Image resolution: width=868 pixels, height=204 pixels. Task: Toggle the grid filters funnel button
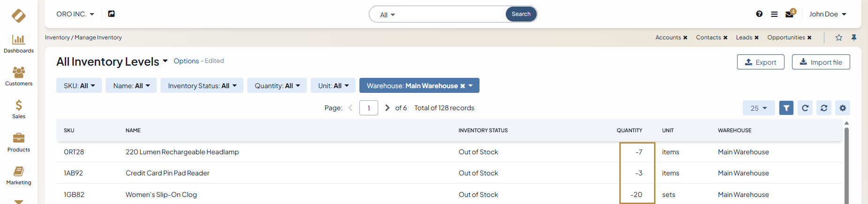[x=786, y=108]
